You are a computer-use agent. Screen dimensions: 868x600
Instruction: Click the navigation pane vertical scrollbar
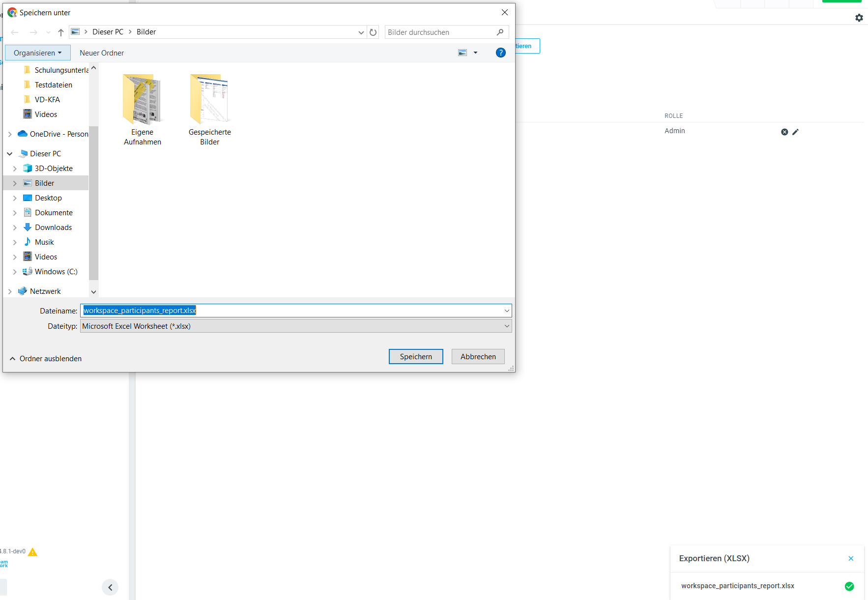(x=93, y=197)
